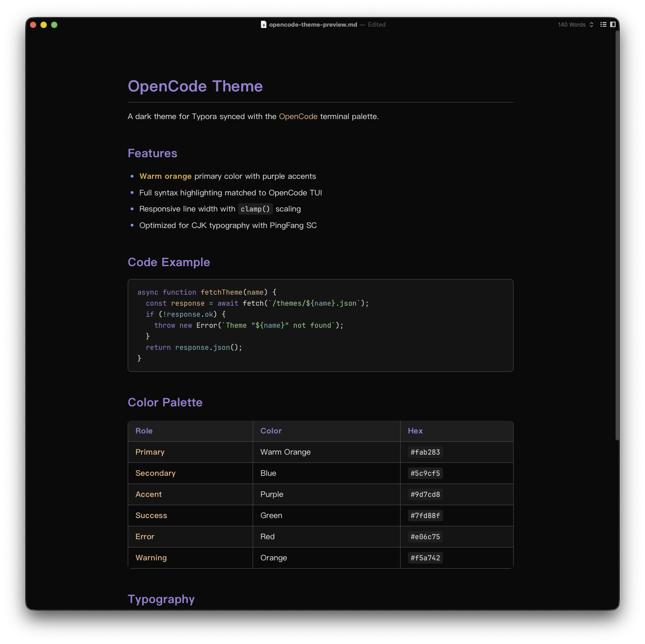
Task: Toggle the sidebar view icon at top right
Action: 612,24
